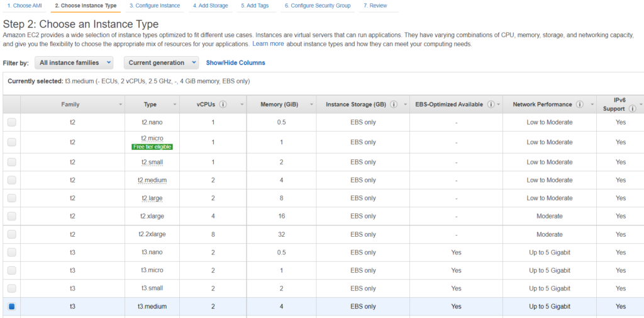This screenshot has width=644, height=318.
Task: Switch to 6. Configure Security Group tab
Action: pos(318,6)
